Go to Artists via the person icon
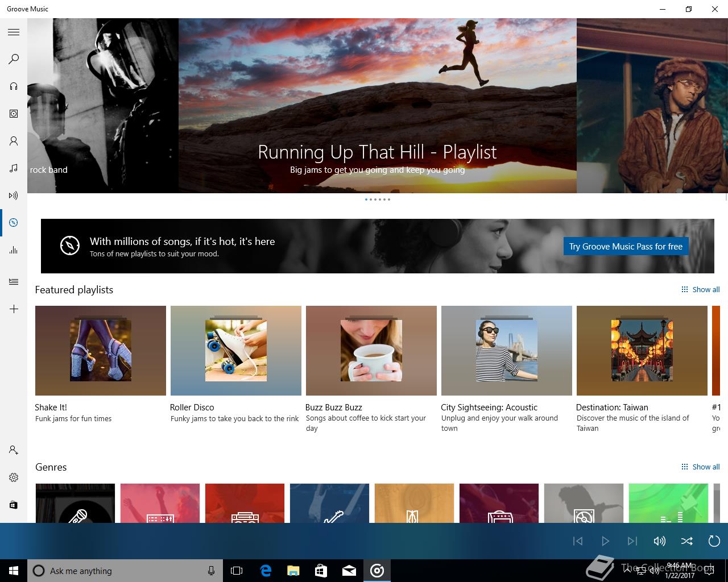Viewport: 728px width, 582px height. click(14, 141)
